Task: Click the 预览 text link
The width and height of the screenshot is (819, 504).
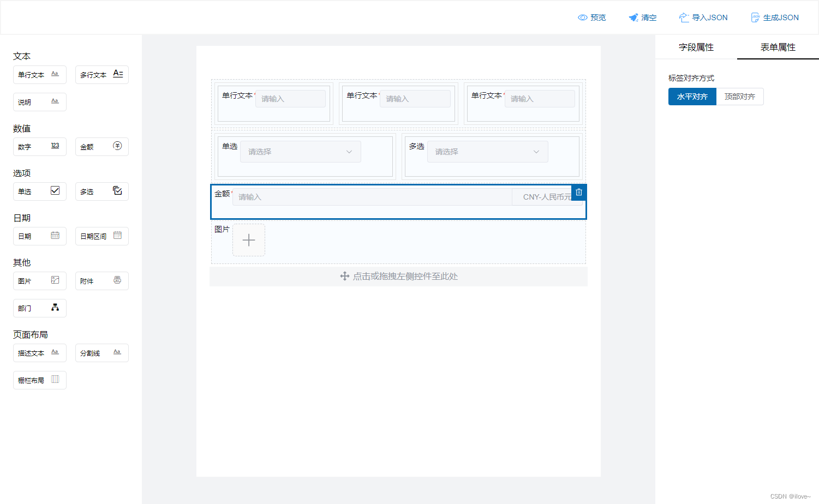Action: pos(598,17)
